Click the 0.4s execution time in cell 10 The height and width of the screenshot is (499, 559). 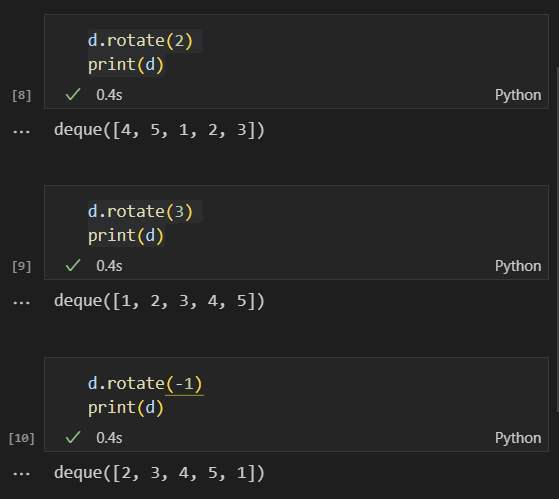tap(109, 438)
